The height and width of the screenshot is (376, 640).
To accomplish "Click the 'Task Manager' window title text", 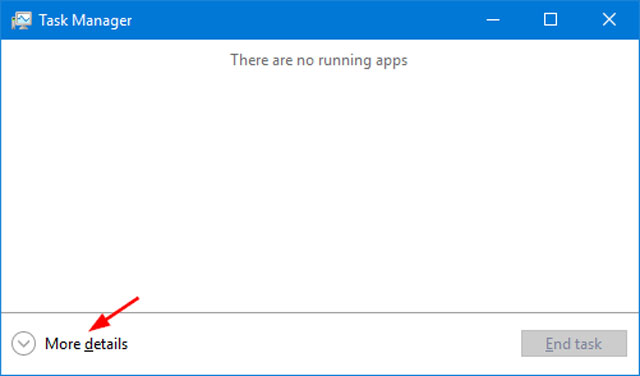I will 85,20.
